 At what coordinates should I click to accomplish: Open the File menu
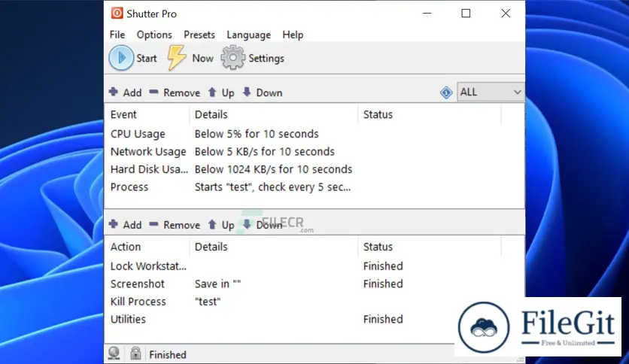tap(117, 35)
